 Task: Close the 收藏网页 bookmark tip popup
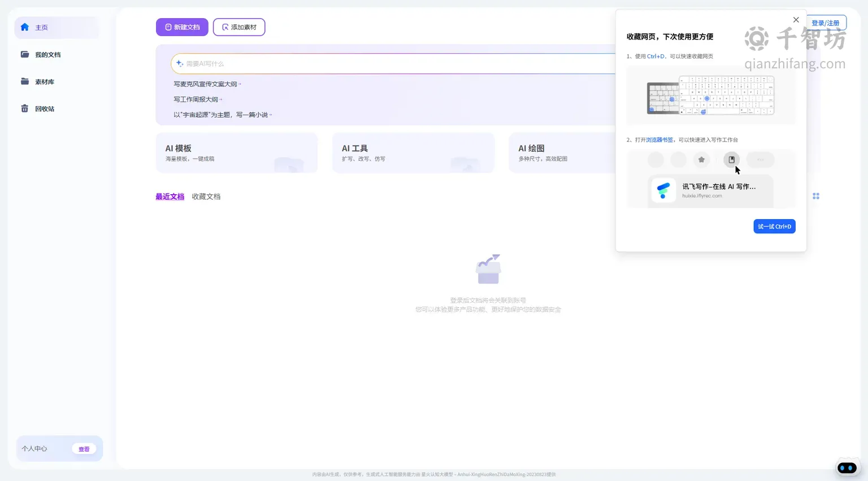point(796,20)
